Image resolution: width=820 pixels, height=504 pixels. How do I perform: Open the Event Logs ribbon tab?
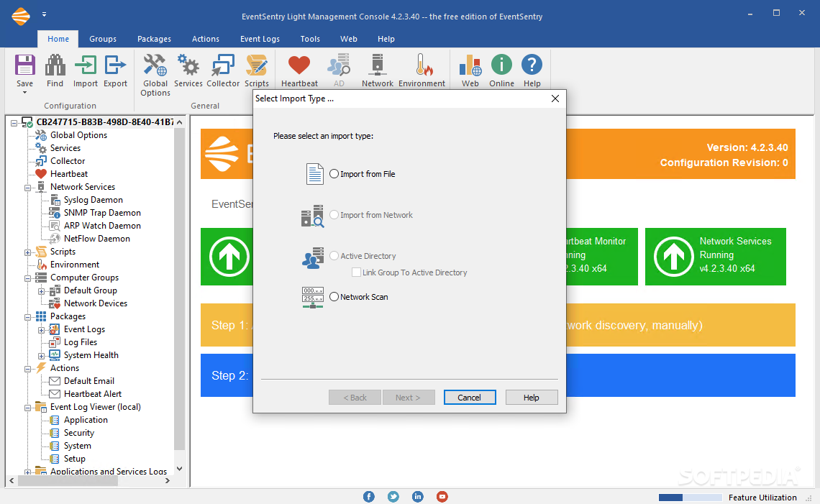pos(260,39)
